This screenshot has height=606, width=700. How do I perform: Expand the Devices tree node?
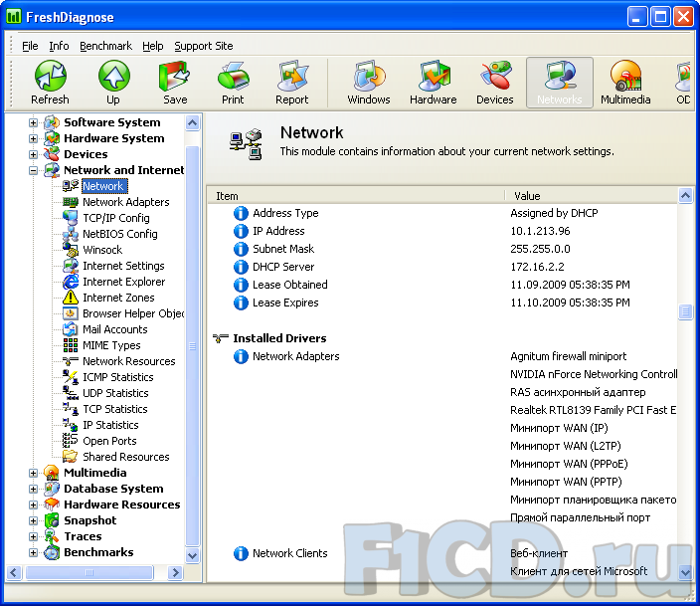point(33,154)
